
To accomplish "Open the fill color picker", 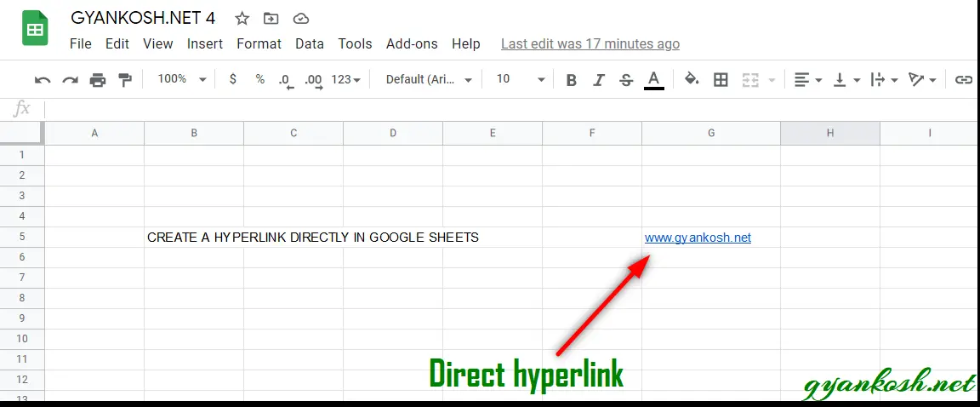I will 692,79.
